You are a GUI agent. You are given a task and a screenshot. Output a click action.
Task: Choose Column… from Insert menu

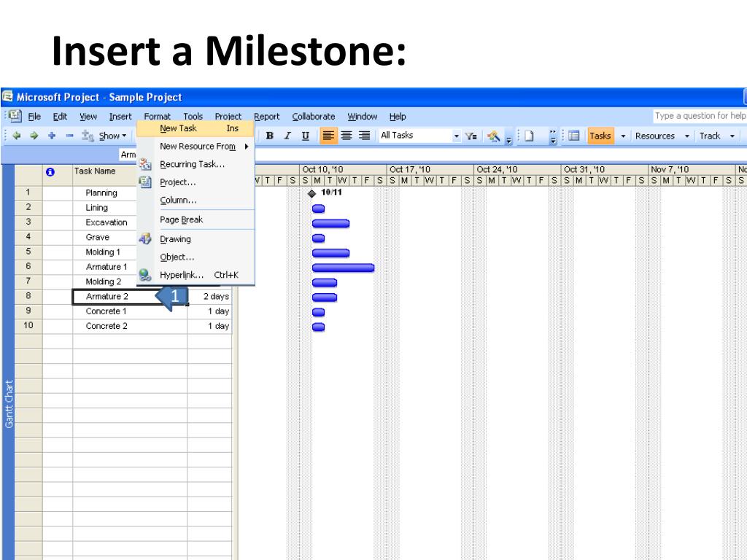pyautogui.click(x=196, y=200)
